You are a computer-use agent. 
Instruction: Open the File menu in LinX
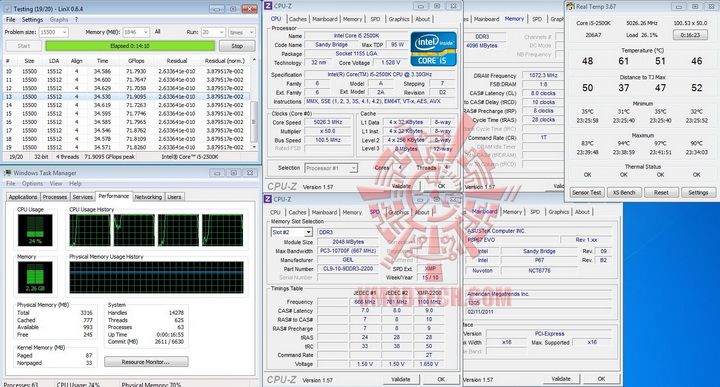[11, 20]
